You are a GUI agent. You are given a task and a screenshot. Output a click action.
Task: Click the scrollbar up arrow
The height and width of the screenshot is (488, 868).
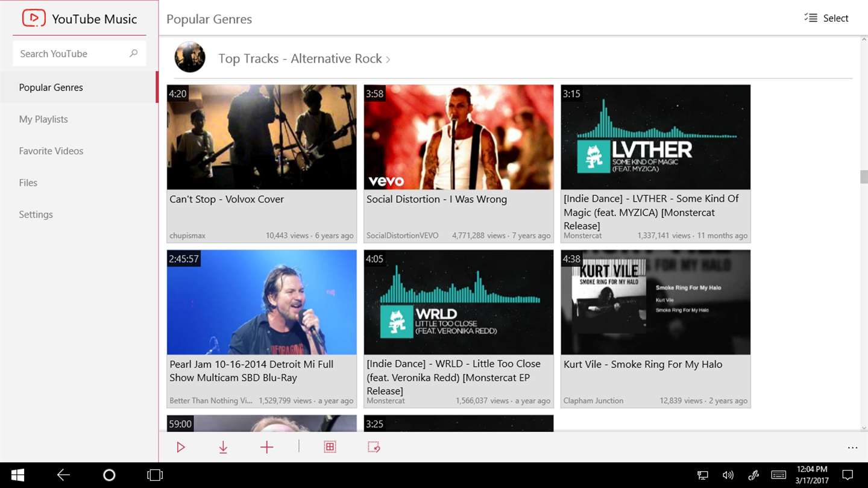[x=864, y=40]
